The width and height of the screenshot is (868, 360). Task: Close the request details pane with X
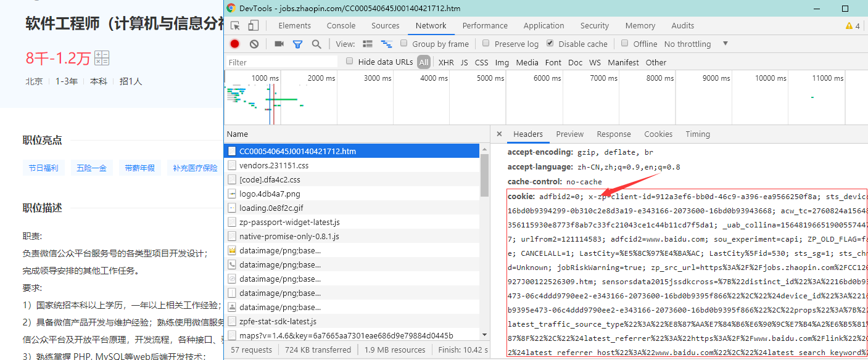pos(499,134)
